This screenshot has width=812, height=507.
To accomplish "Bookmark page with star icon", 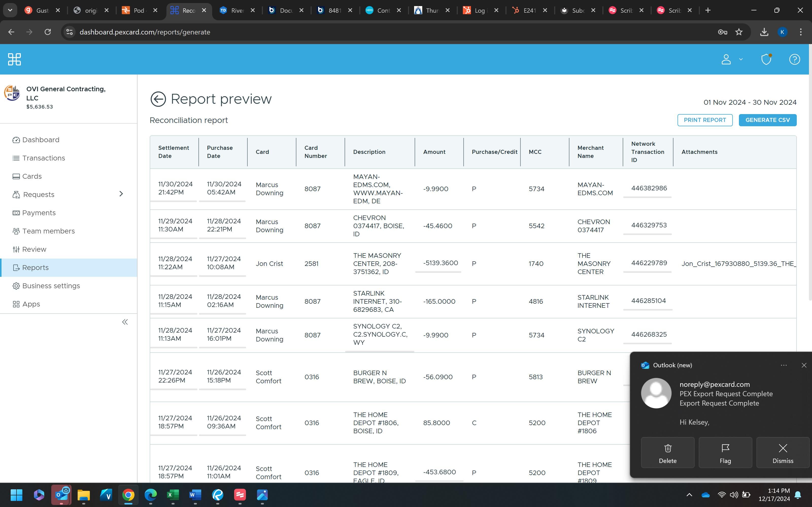I will pos(739,32).
